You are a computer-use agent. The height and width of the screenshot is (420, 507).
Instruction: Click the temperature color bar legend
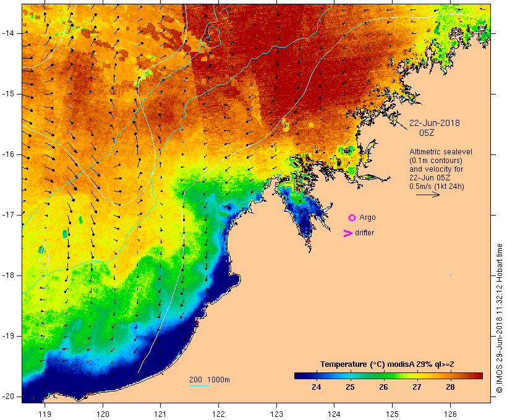click(x=388, y=376)
